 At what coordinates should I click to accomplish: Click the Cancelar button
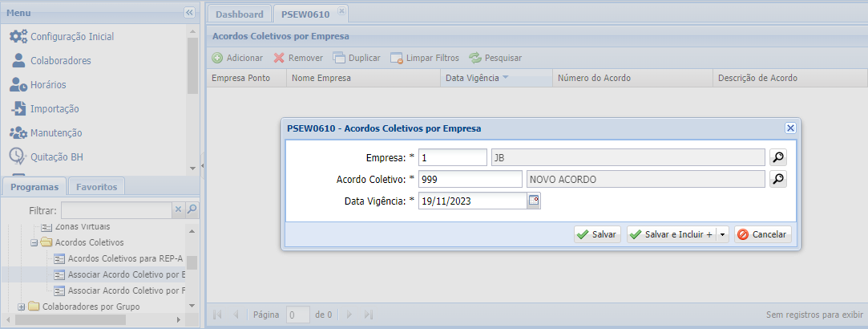coord(763,234)
